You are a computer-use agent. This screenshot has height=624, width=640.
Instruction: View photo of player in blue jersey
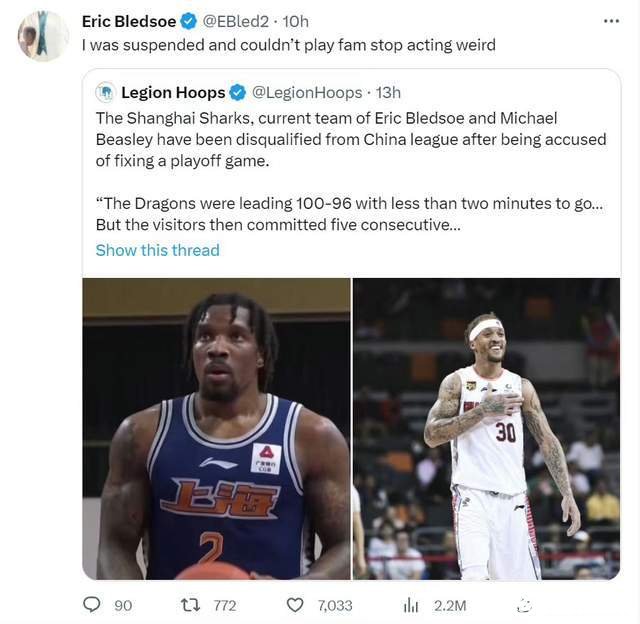click(x=216, y=429)
